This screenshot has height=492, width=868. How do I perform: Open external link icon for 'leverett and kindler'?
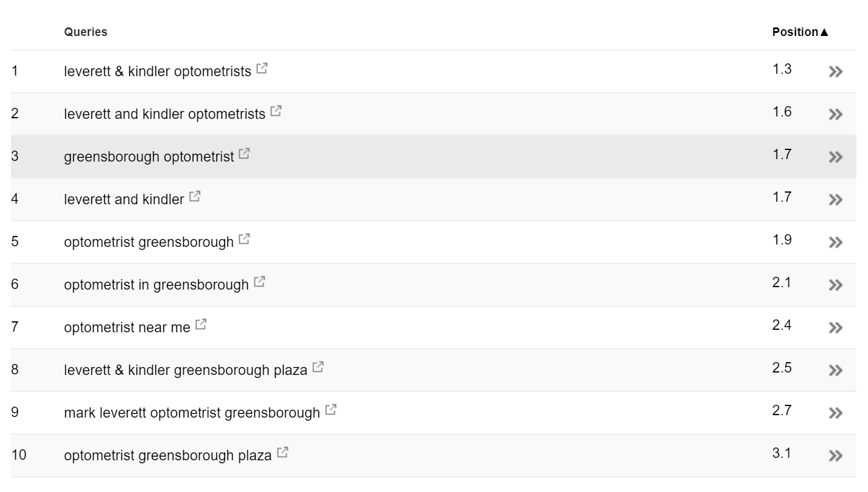click(x=195, y=197)
